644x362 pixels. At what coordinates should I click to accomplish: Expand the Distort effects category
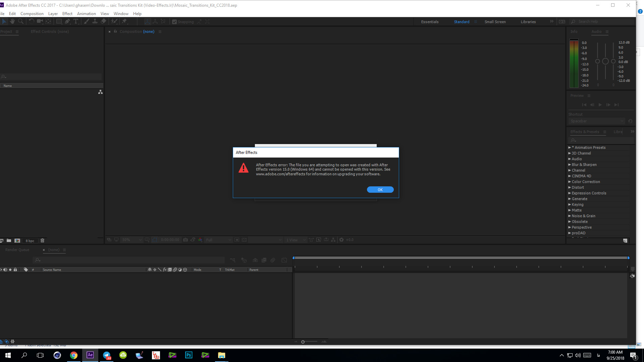[x=570, y=187]
